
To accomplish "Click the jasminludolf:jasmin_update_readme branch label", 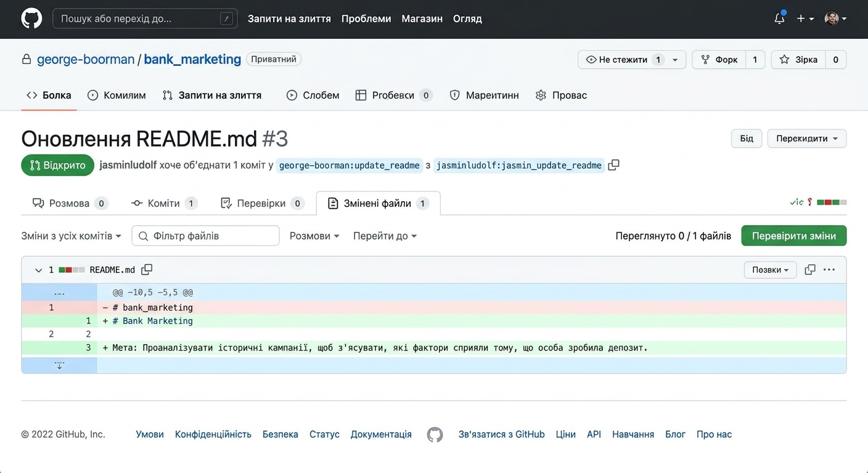I will [518, 165].
